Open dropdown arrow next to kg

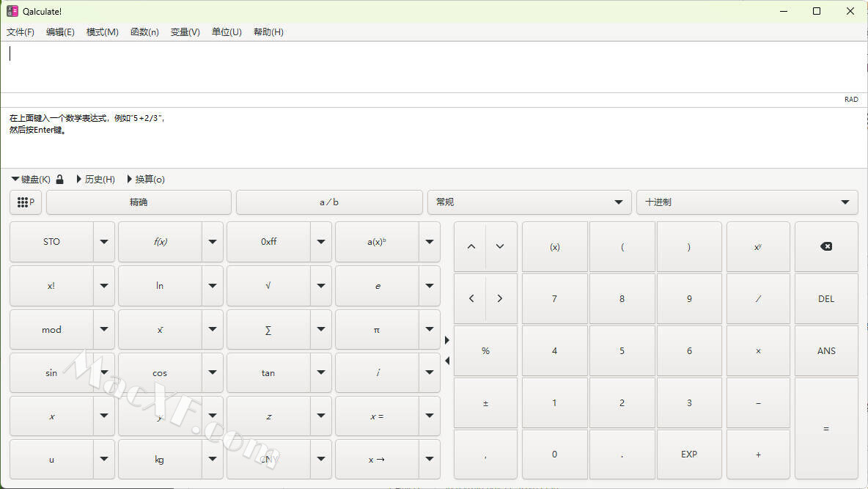213,459
